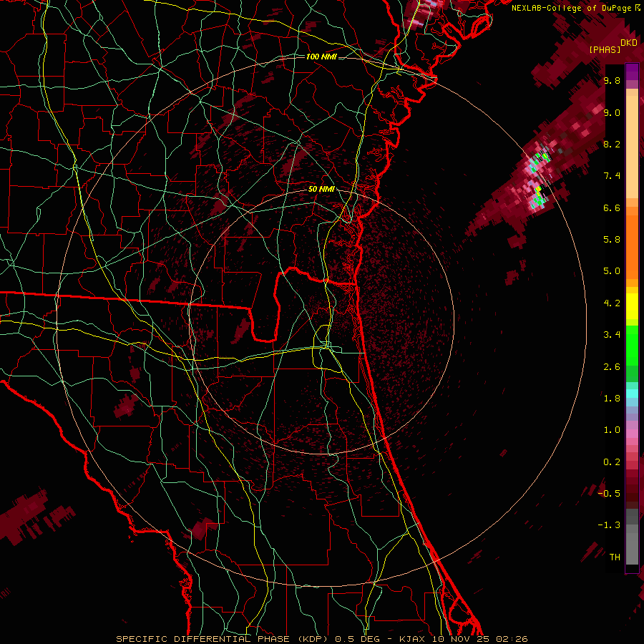
Task: Select the 1.0 scale label
Action: coord(612,430)
